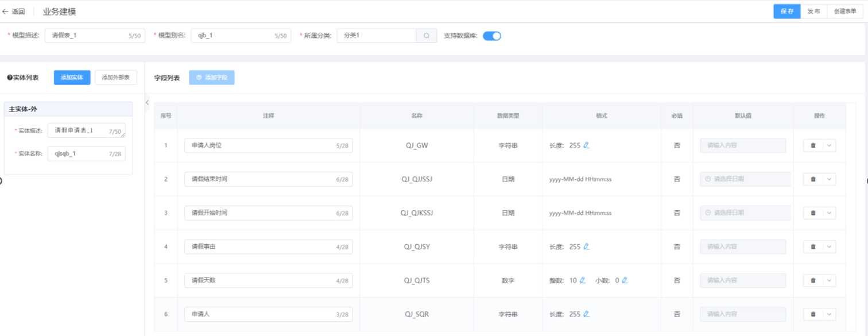
Task: Click the 添加实体 button
Action: tap(72, 78)
